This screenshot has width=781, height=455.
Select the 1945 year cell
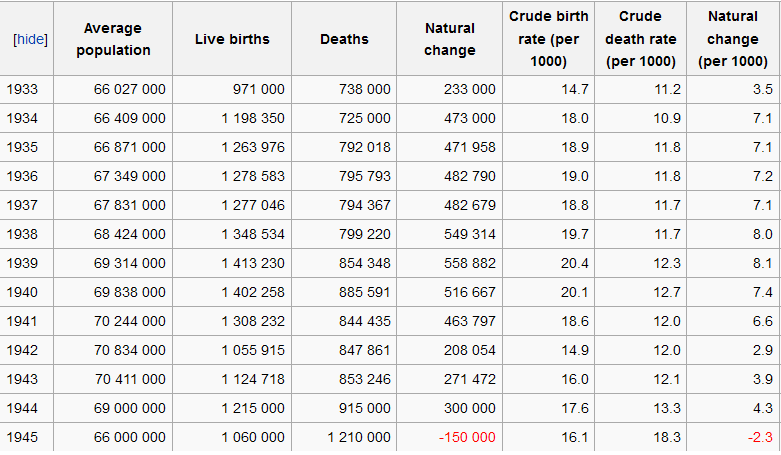(22, 437)
